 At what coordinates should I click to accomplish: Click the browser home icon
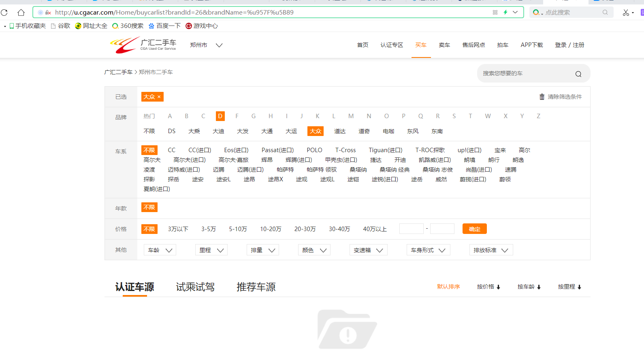(x=21, y=13)
